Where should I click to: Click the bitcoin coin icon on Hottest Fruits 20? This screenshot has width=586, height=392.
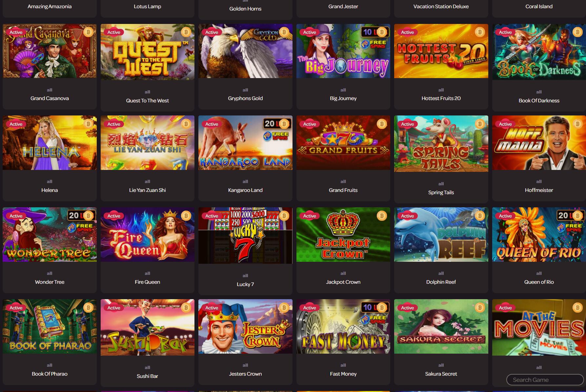click(x=480, y=32)
